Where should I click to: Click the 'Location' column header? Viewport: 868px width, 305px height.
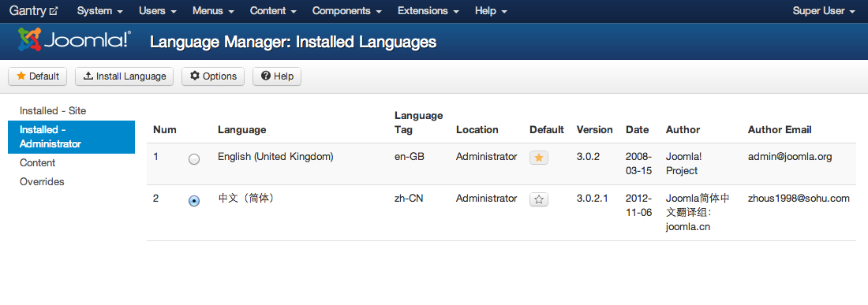coord(477,130)
